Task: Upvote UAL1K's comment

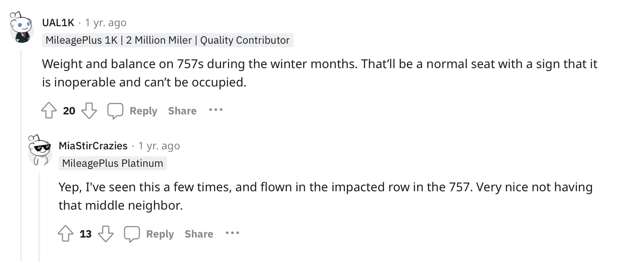Action: 48,111
